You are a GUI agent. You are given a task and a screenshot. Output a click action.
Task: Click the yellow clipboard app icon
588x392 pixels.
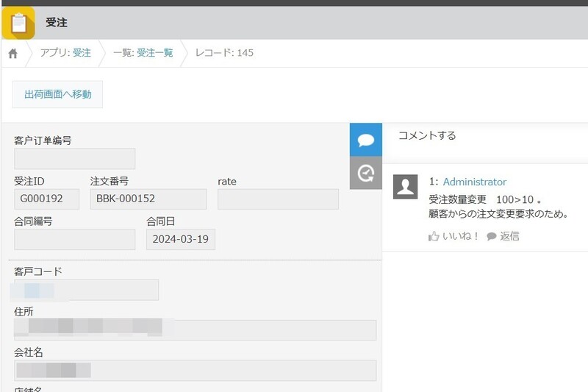[x=18, y=23]
